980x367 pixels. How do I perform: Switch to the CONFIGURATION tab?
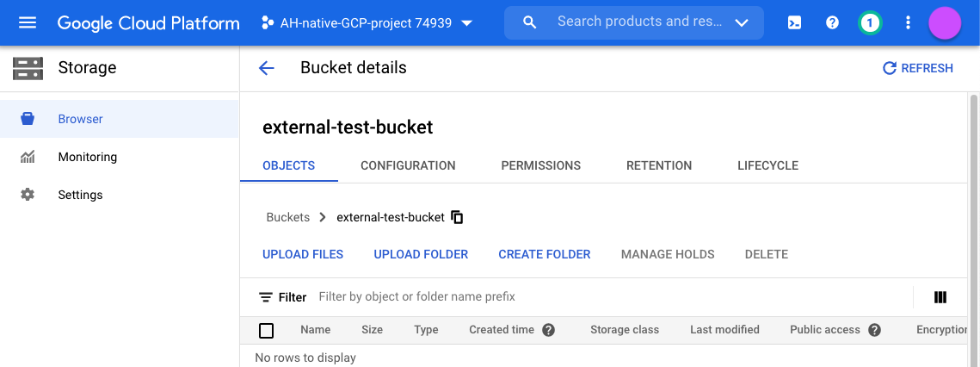408,166
